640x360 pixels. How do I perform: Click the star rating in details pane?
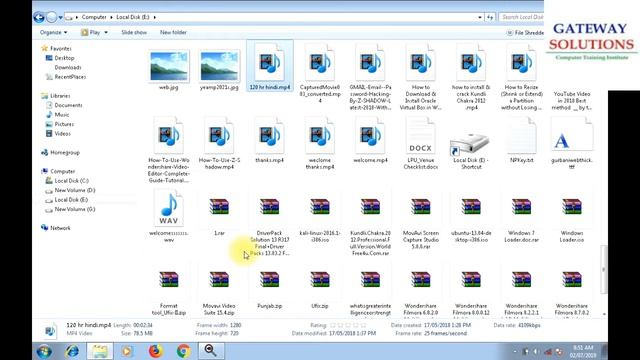348,325
